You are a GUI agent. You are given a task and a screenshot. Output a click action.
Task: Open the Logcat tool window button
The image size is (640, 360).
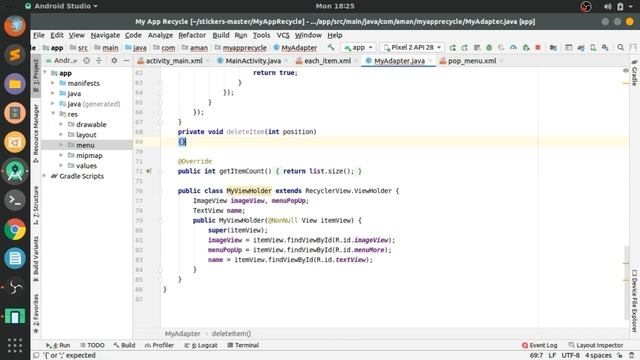tap(201, 345)
